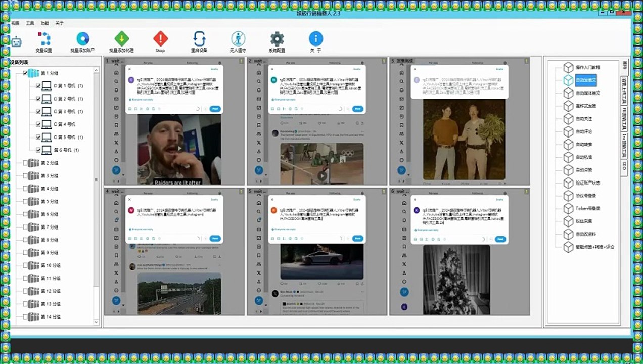Enable 无人值守 unattended mode icon
Screen dimensions: 643x364
pos(238,39)
